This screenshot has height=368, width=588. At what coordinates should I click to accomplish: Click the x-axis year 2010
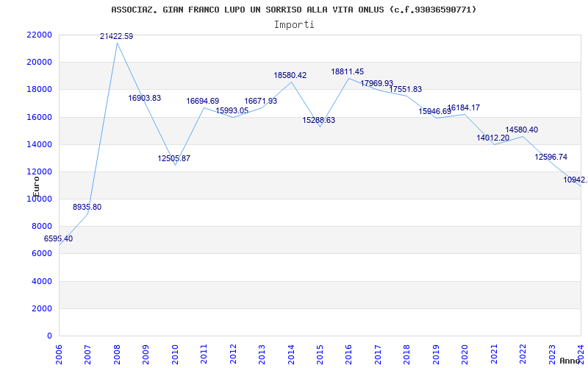coord(175,353)
